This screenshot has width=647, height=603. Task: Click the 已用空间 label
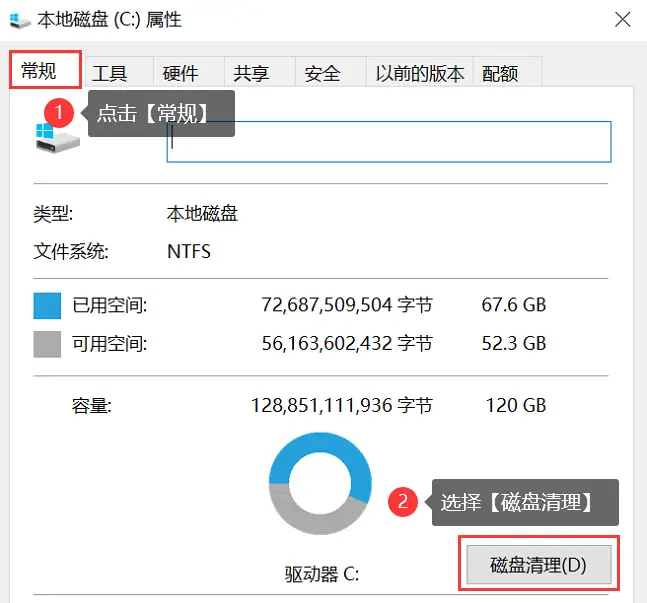click(x=109, y=305)
